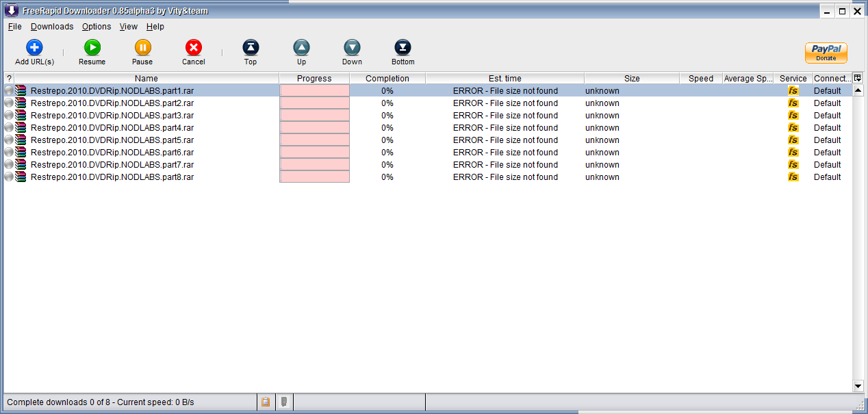868x414 pixels.
Task: Click the Down arrow toolbar icon
Action: pyautogui.click(x=352, y=48)
